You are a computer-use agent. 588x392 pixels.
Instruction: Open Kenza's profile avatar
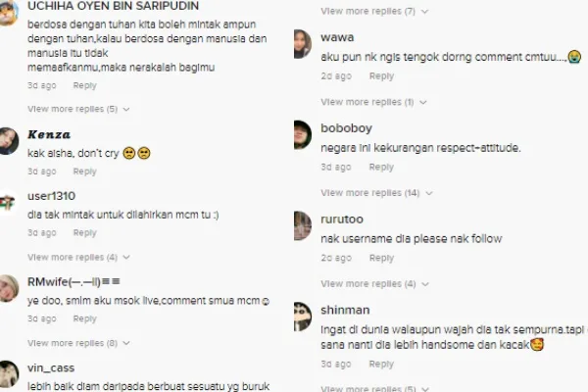[8, 141]
